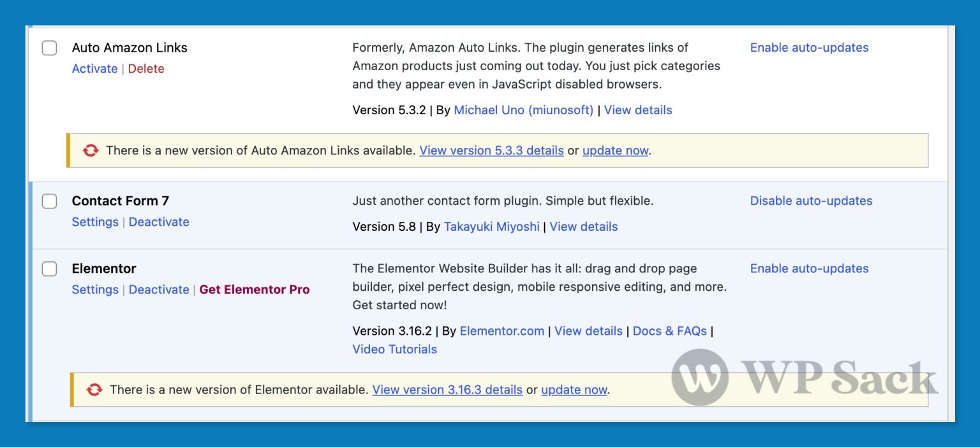Image resolution: width=980 pixels, height=447 pixels.
Task: Update Auto Amazon Links now
Action: pyautogui.click(x=614, y=150)
